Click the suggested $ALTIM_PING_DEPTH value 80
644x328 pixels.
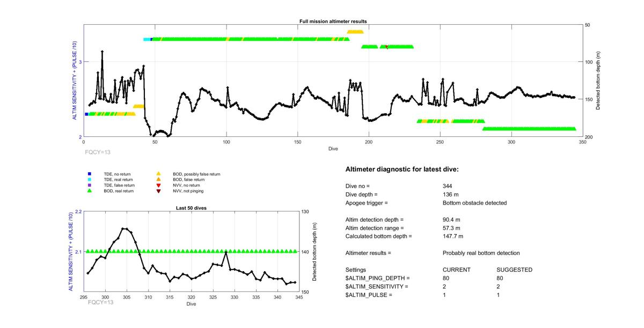click(x=501, y=278)
